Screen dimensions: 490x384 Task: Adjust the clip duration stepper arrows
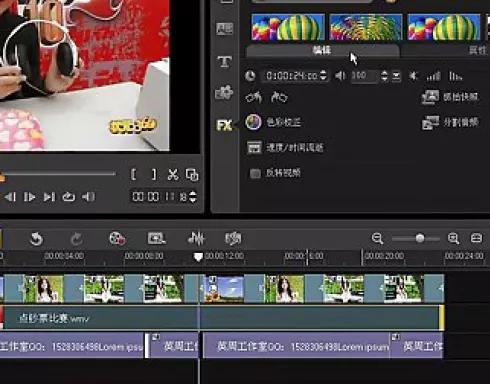[323, 76]
